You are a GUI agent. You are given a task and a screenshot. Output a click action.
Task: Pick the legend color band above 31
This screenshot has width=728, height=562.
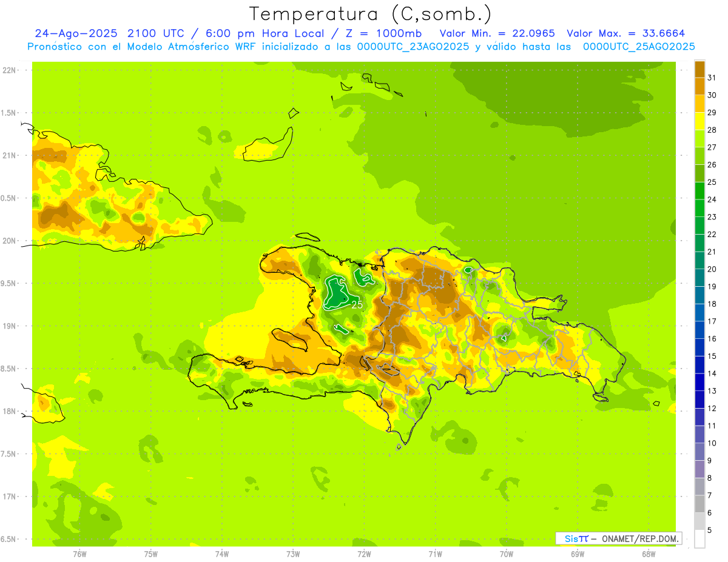(x=699, y=69)
